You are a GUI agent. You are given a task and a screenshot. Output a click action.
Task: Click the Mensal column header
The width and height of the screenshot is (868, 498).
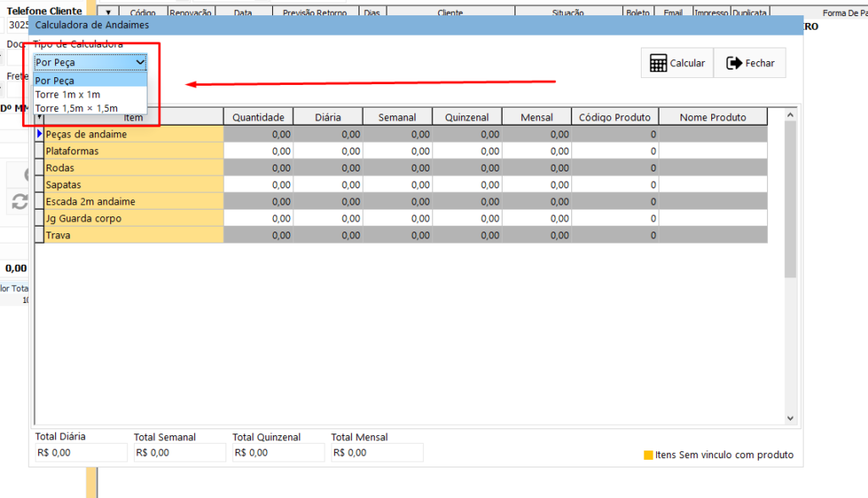tap(537, 117)
